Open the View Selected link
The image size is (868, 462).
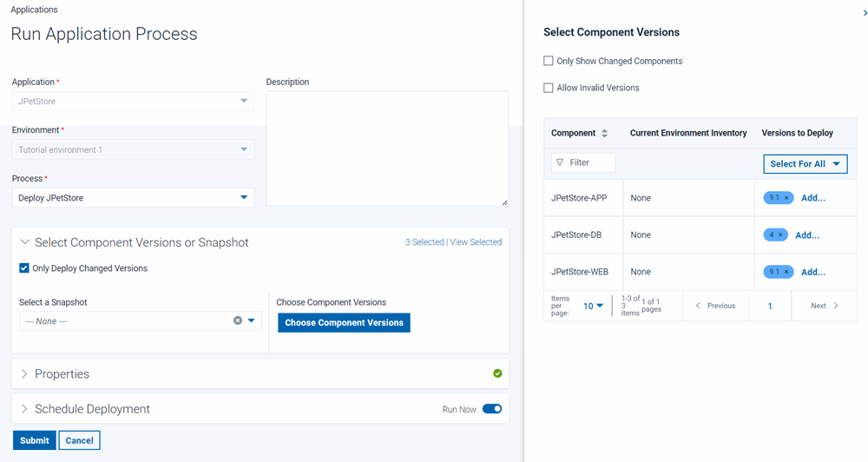[x=476, y=242]
